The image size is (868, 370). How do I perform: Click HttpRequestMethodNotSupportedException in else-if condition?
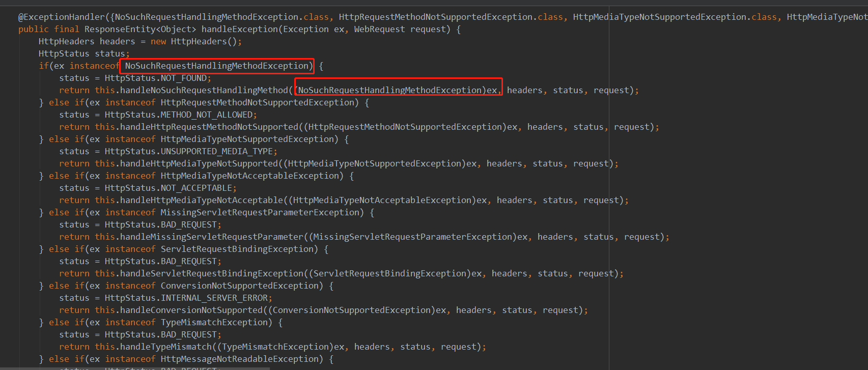[x=257, y=102]
